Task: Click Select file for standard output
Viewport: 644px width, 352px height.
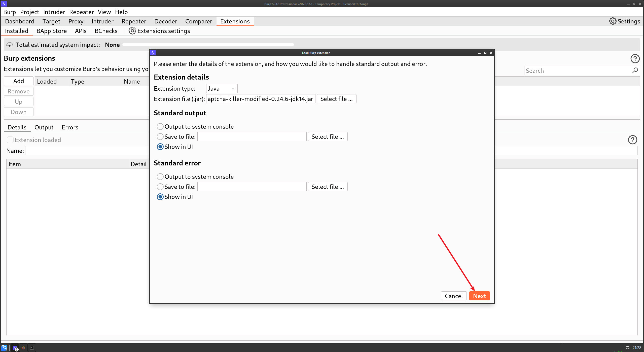Action: pos(328,136)
